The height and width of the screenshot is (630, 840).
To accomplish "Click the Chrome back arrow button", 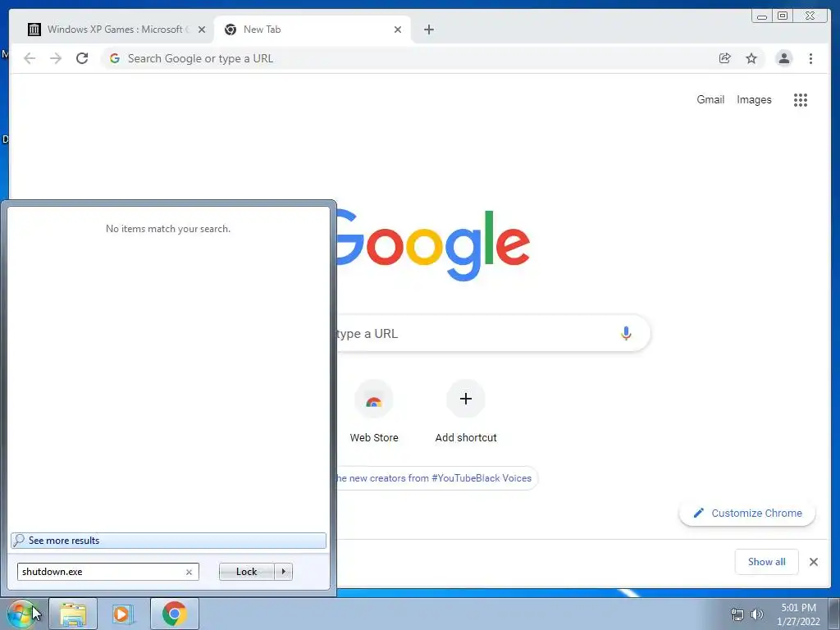I will 30,58.
